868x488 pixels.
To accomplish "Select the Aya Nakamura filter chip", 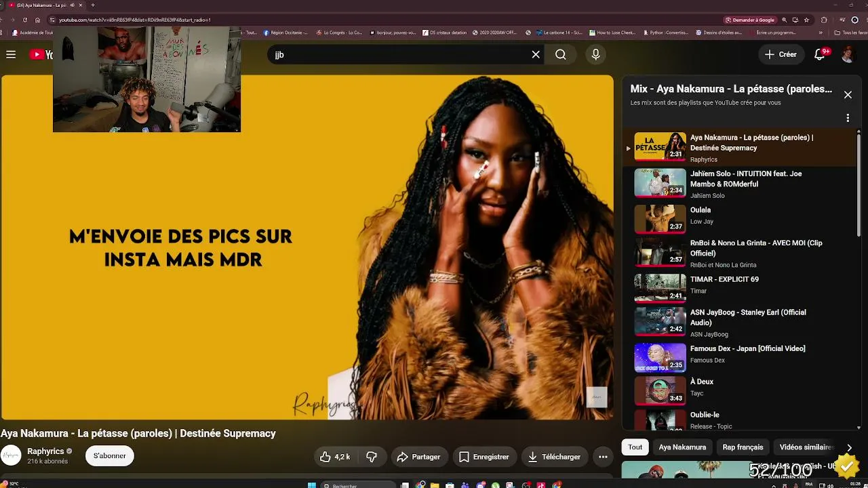I will tap(682, 447).
